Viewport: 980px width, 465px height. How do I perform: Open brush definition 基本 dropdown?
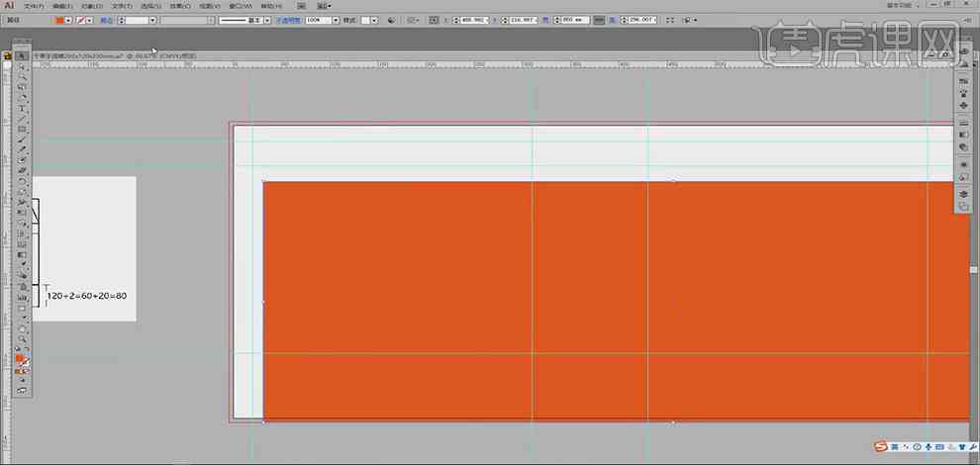(267, 20)
